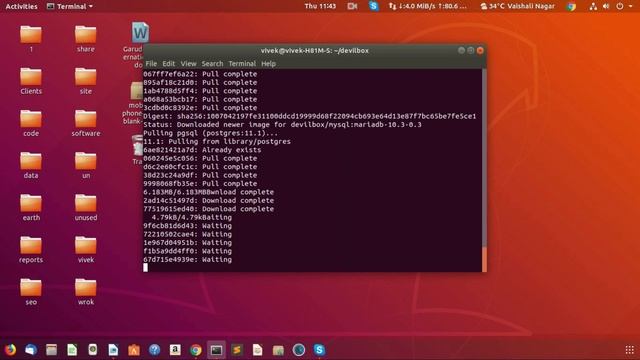Select the Terminal icon in the dock
The image size is (640, 360).
[216, 350]
